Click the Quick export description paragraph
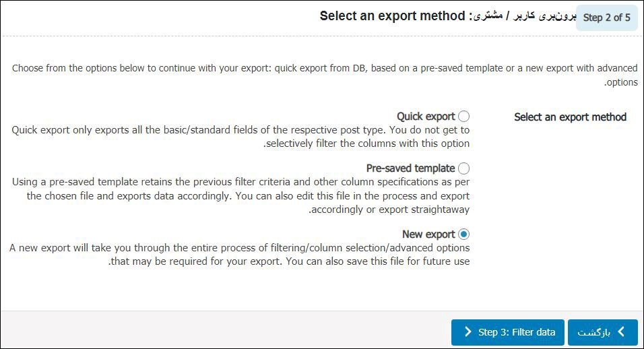Image resolution: width=644 pixels, height=349 pixels. 240,137
